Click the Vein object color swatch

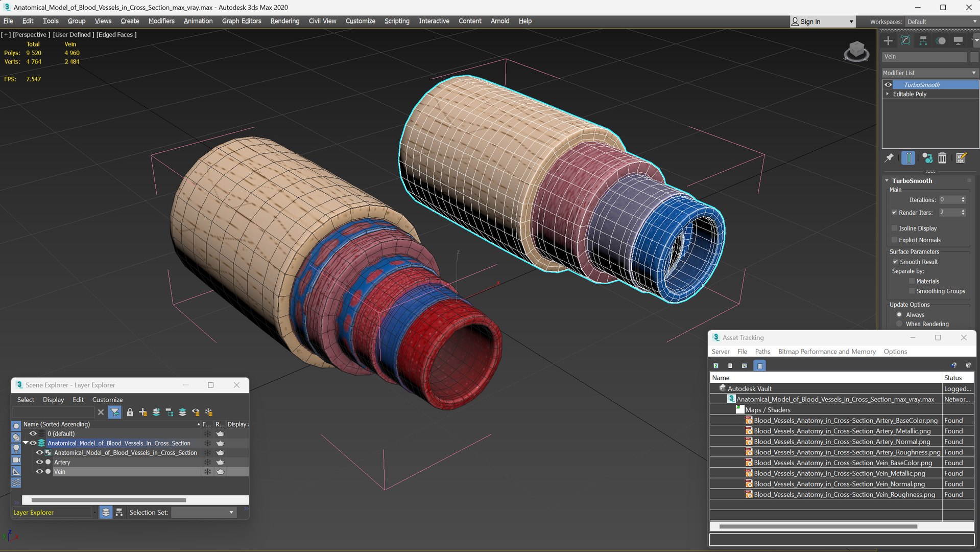point(974,57)
